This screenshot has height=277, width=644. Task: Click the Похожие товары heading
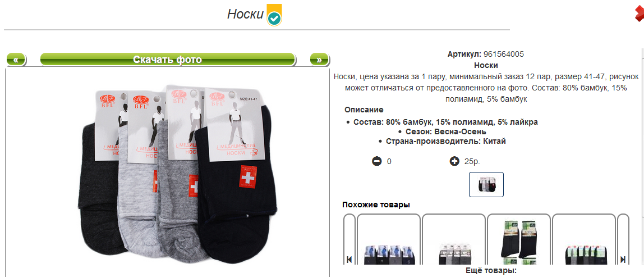376,205
